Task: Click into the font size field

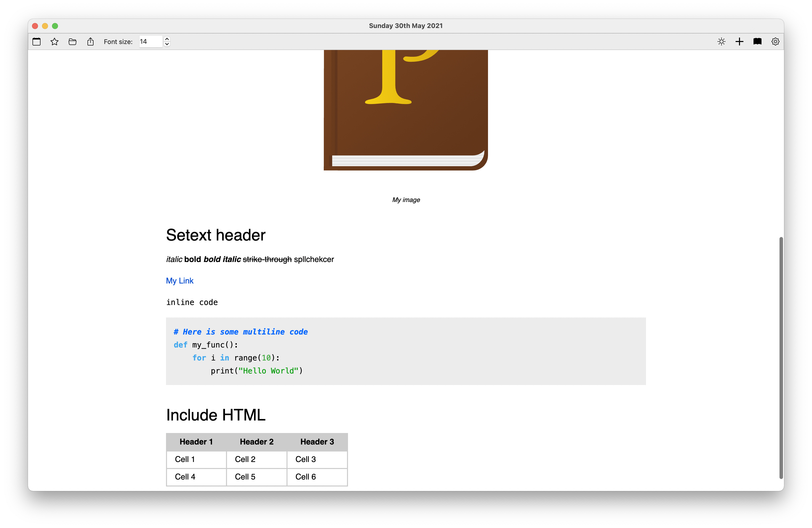Action: tap(150, 41)
